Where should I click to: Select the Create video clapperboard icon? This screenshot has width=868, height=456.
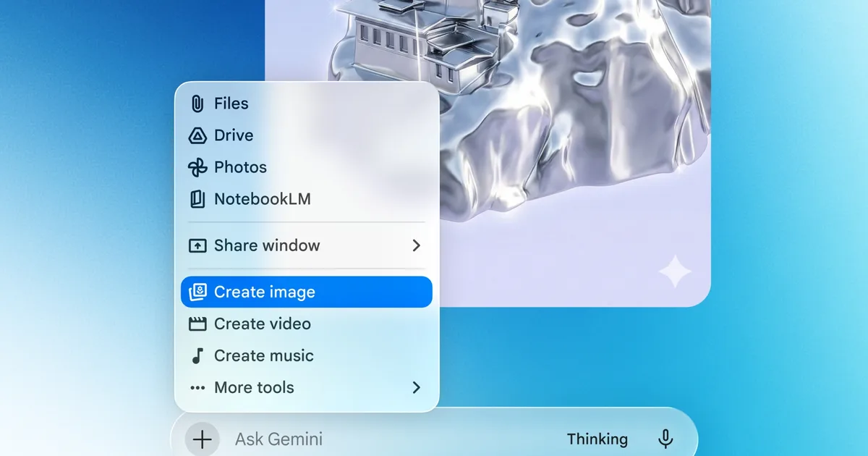[197, 324]
